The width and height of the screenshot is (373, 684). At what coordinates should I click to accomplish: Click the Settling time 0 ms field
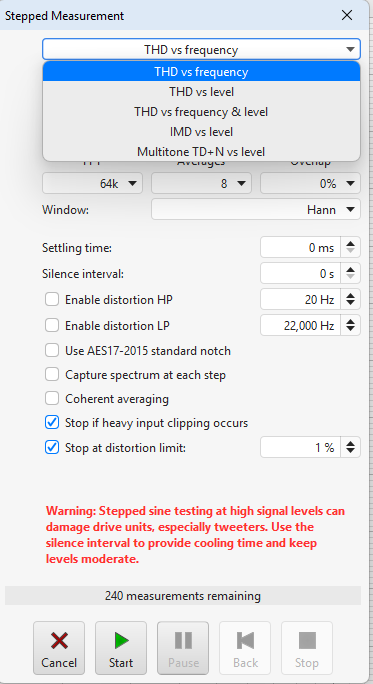coord(300,247)
